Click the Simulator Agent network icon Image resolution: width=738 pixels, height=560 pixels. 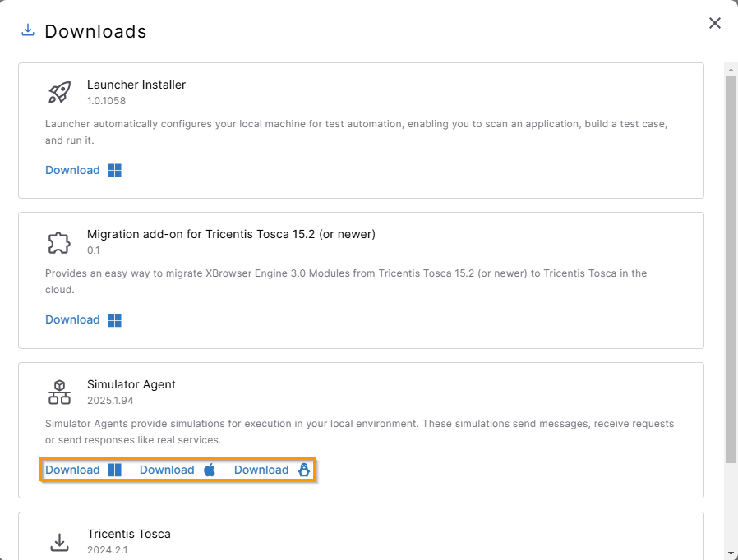tap(59, 392)
